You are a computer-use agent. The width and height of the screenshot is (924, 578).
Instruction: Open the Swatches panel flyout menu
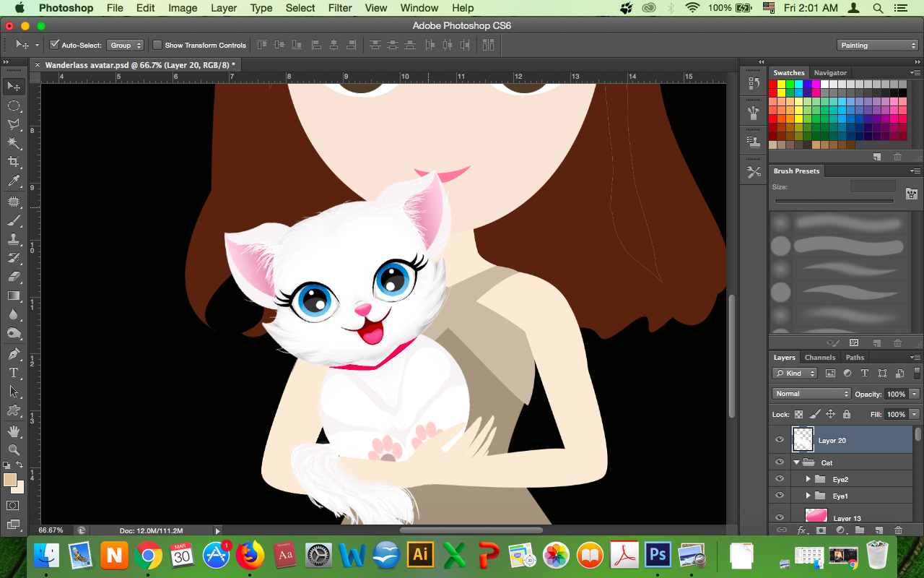point(915,73)
